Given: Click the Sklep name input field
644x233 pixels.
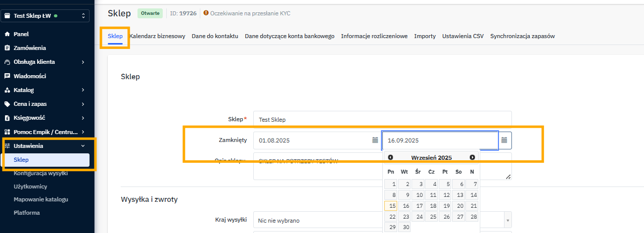Looking at the screenshot, I should point(382,120).
